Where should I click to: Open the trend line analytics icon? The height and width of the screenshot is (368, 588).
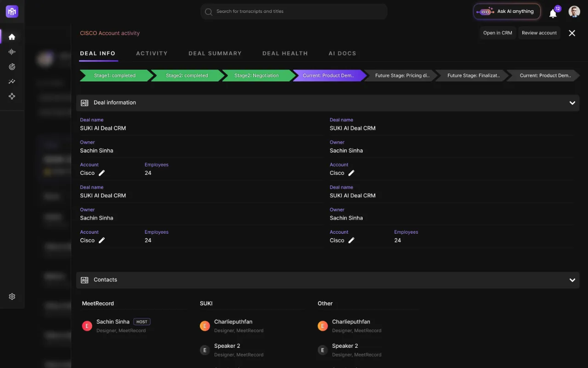tap(12, 81)
